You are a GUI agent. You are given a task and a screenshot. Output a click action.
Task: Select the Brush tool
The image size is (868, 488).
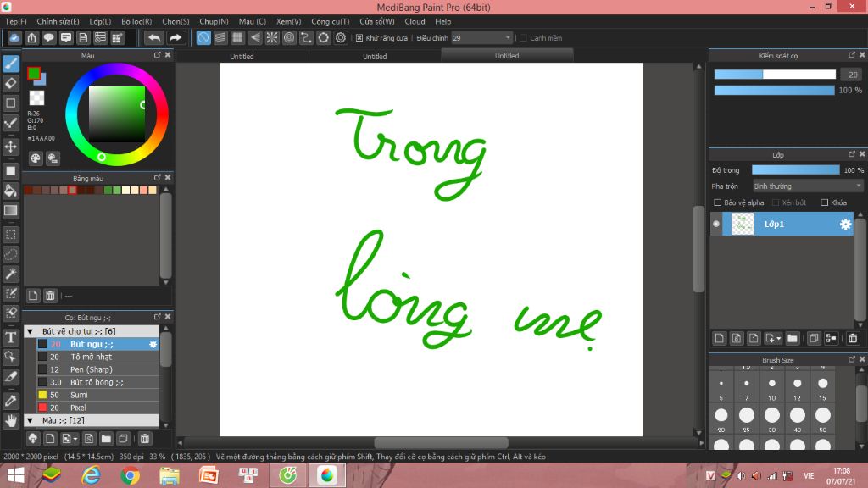[12, 64]
